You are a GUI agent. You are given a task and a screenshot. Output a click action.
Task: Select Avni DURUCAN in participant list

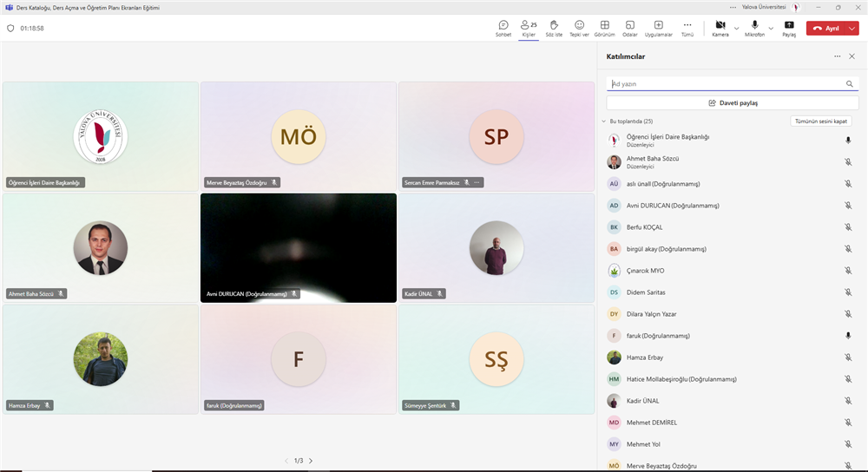[x=733, y=206]
